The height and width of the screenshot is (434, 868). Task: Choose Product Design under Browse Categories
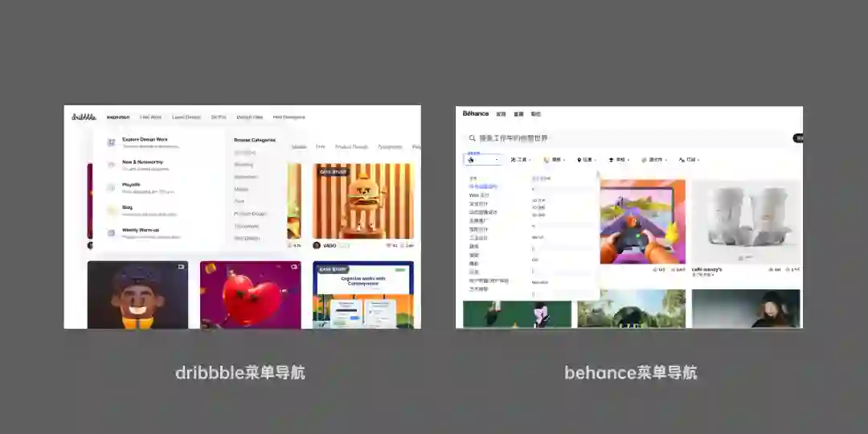click(250, 214)
